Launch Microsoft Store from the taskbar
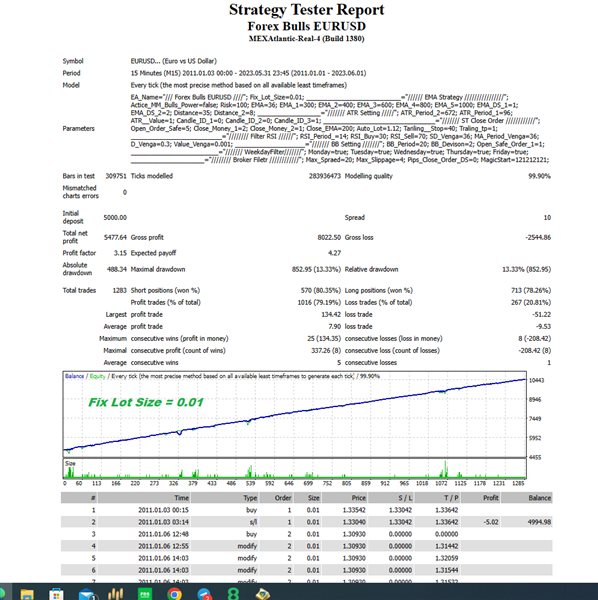This screenshot has height=600, width=598. (56, 594)
